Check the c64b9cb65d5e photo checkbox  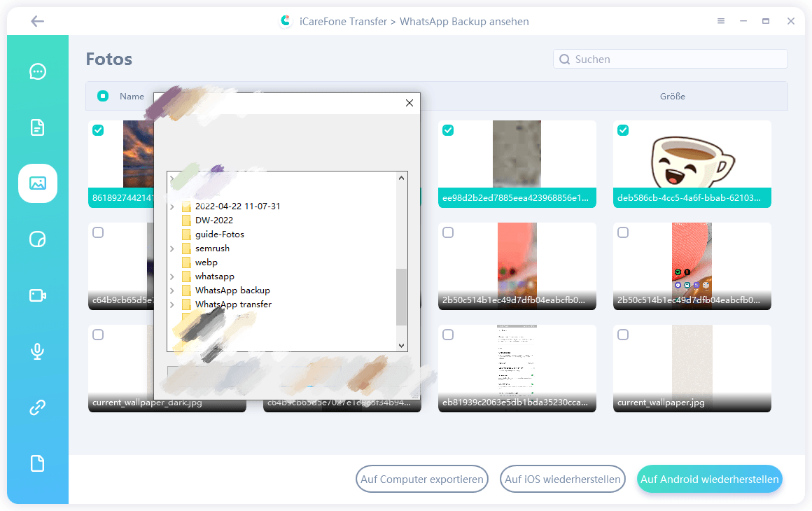point(98,232)
